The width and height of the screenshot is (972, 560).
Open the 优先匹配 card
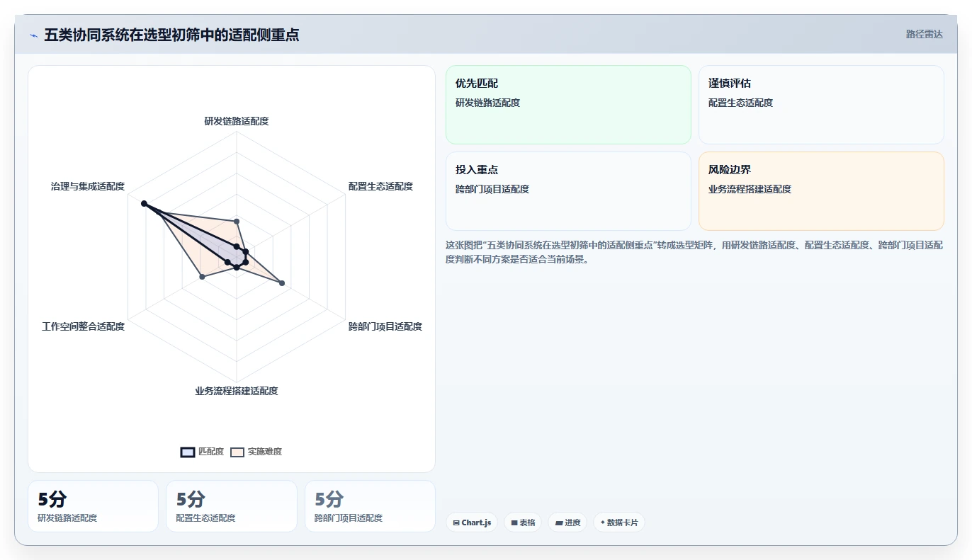click(568, 105)
